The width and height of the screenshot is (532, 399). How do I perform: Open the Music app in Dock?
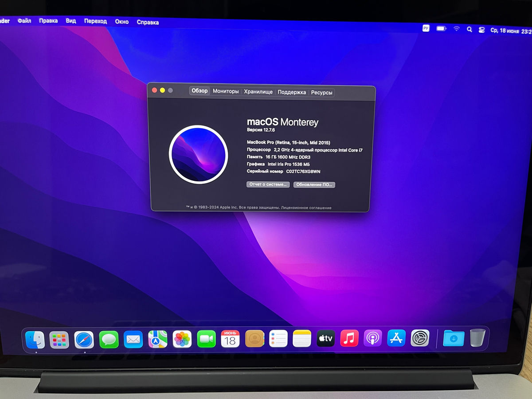tap(349, 339)
